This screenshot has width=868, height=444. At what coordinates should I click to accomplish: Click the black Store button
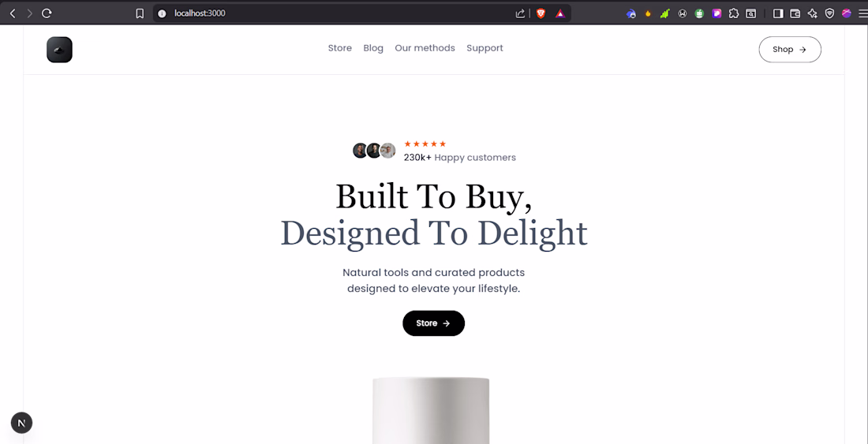[x=433, y=323]
